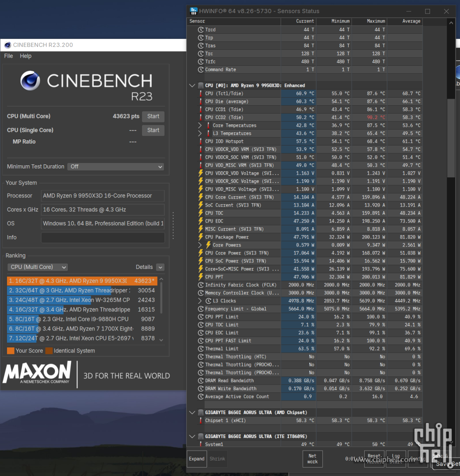Collapse the CPU [#0] AMD Ryzen 9 9950X3D section

point(192,85)
